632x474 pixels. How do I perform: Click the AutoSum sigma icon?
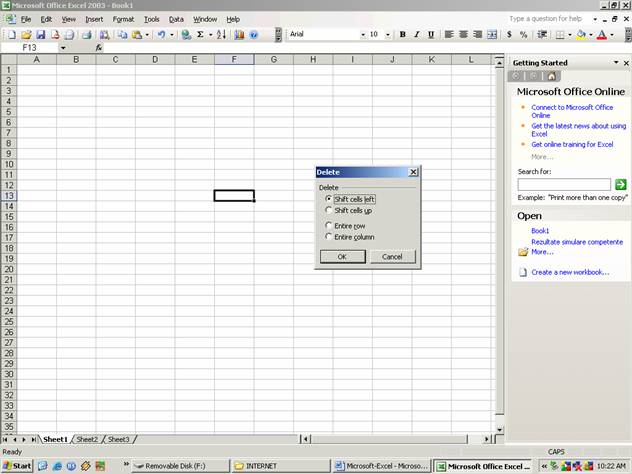point(200,35)
